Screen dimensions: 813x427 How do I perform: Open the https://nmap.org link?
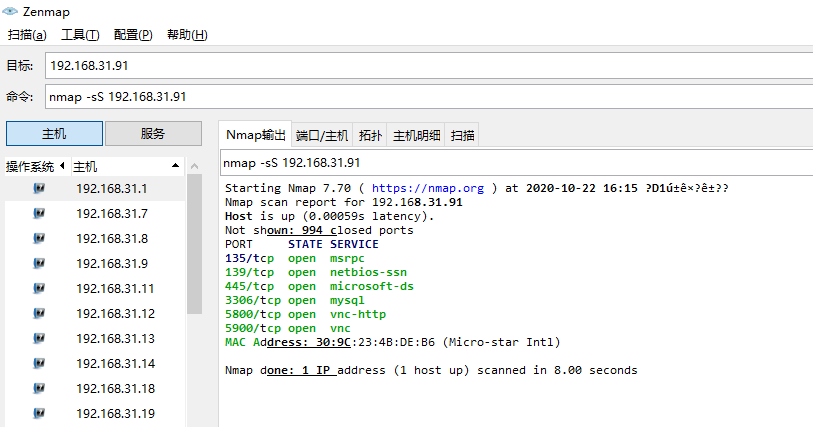coord(428,188)
